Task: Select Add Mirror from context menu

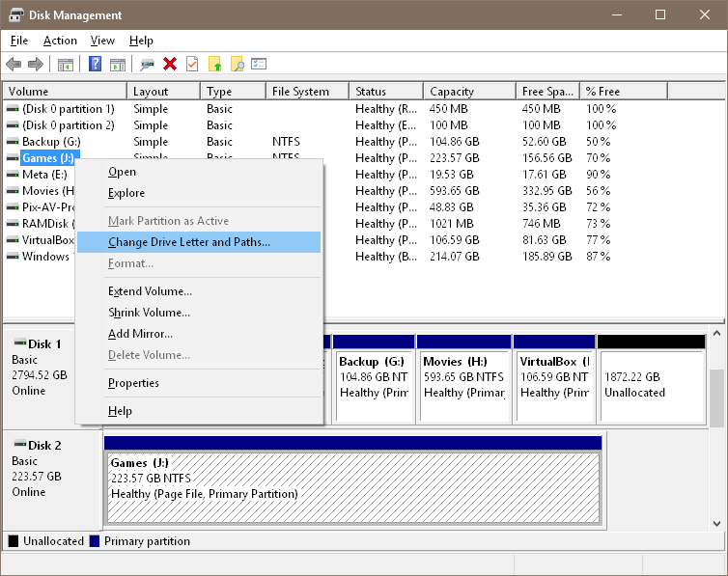Action: 199,334
